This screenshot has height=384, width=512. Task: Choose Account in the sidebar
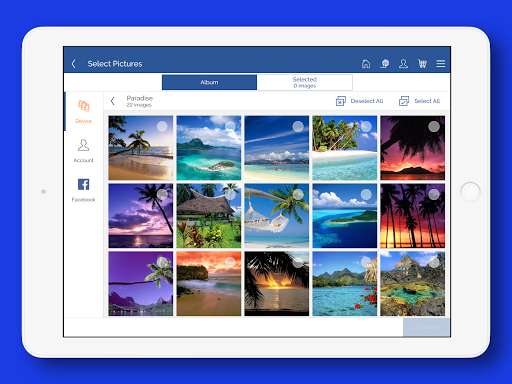coord(83,151)
